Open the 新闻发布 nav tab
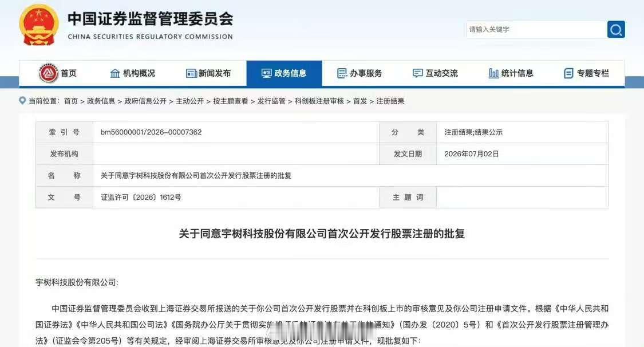Viewport: 644px width, 347px height. [x=208, y=73]
